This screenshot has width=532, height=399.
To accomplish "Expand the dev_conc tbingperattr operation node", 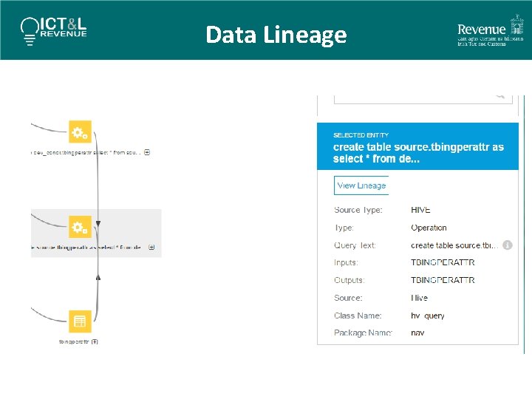I will pyautogui.click(x=147, y=152).
